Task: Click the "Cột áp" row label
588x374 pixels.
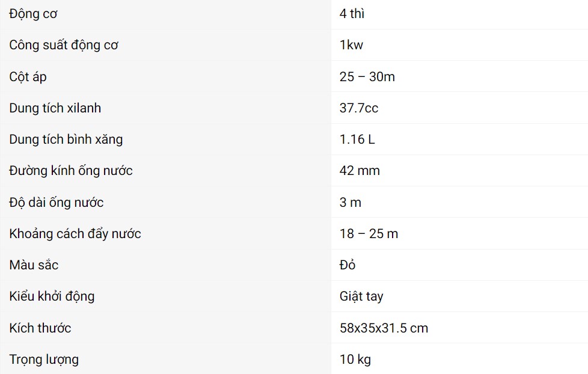Action: [x=28, y=76]
